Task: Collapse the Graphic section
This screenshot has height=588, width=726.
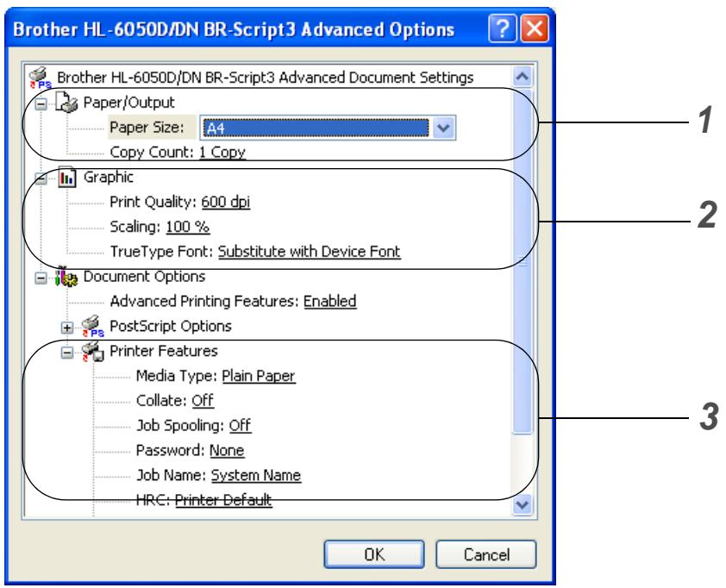Action: point(41,178)
